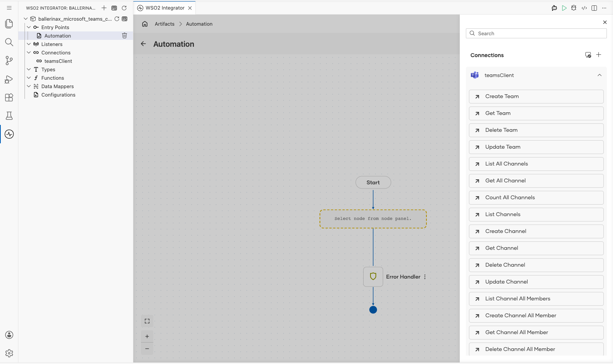Choose Get Channel All Member action
This screenshot has height=364, width=613.
(536, 333)
